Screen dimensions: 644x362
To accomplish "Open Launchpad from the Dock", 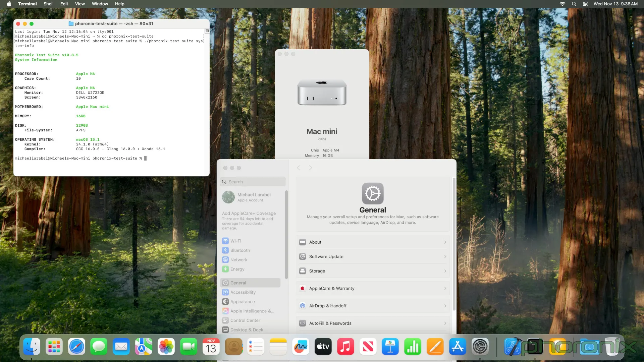I will click(54, 347).
